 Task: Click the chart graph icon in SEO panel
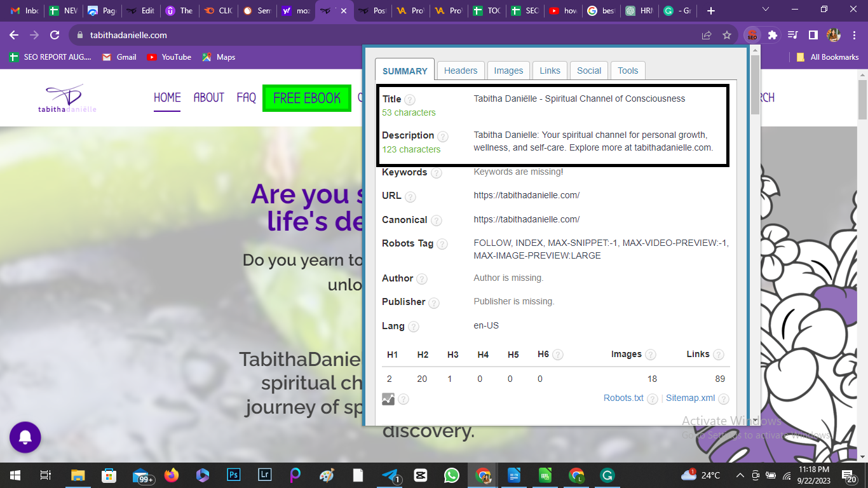[x=388, y=399]
